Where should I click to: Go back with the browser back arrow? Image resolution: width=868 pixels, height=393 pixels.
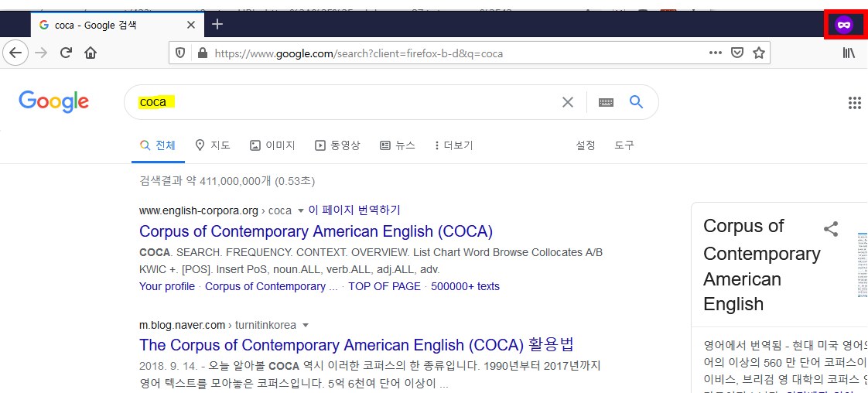15,53
